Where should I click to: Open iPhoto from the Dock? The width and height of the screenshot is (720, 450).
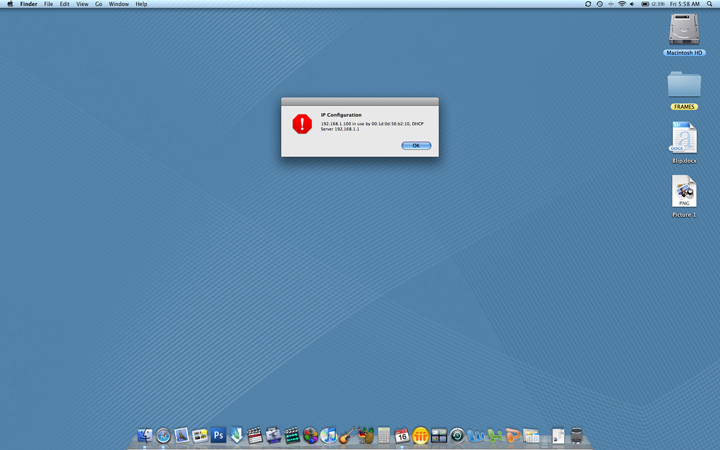tap(200, 435)
